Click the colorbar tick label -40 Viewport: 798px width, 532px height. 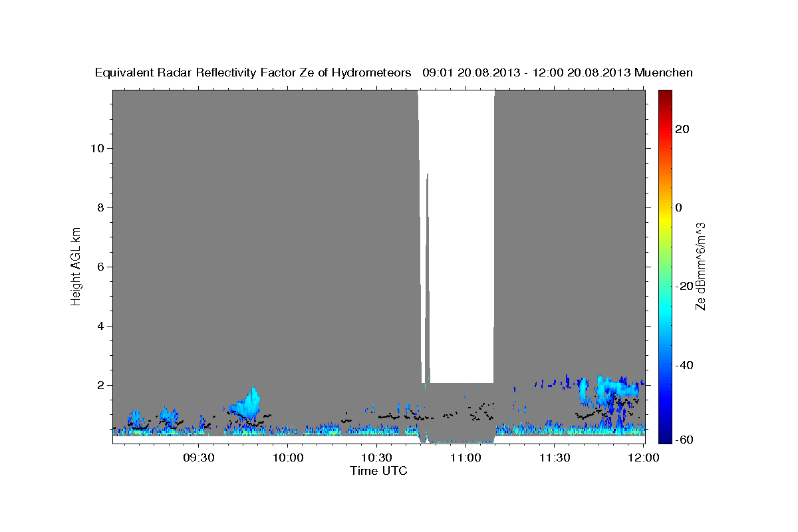coord(685,365)
